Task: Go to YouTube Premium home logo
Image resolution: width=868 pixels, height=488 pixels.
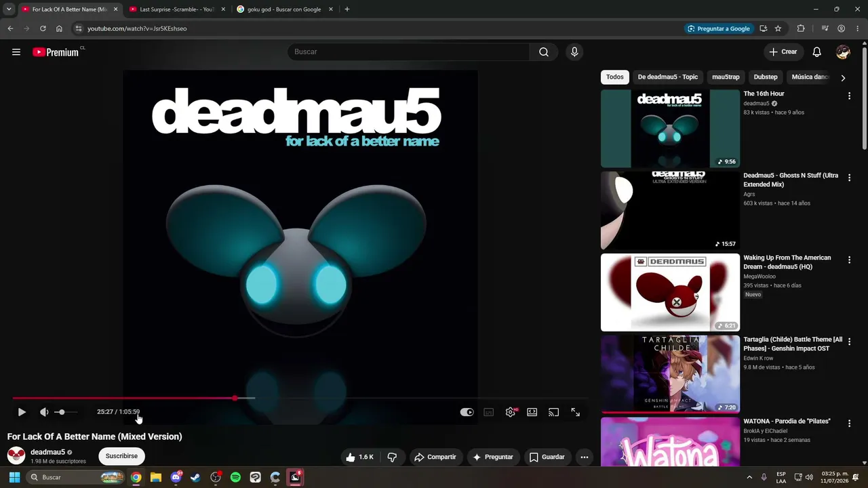Action: (56, 52)
